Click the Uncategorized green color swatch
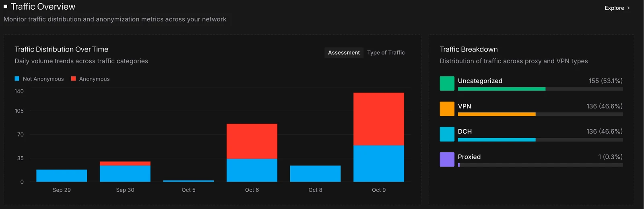 tap(447, 83)
